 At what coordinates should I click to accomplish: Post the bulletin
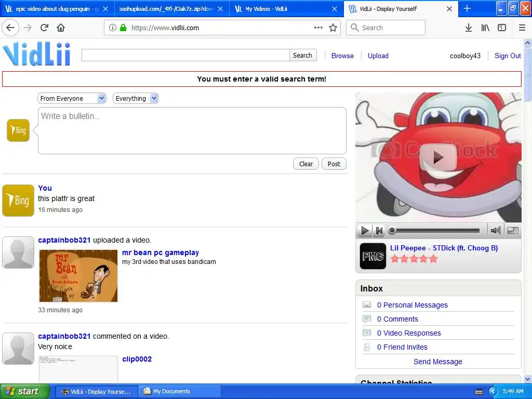click(334, 164)
